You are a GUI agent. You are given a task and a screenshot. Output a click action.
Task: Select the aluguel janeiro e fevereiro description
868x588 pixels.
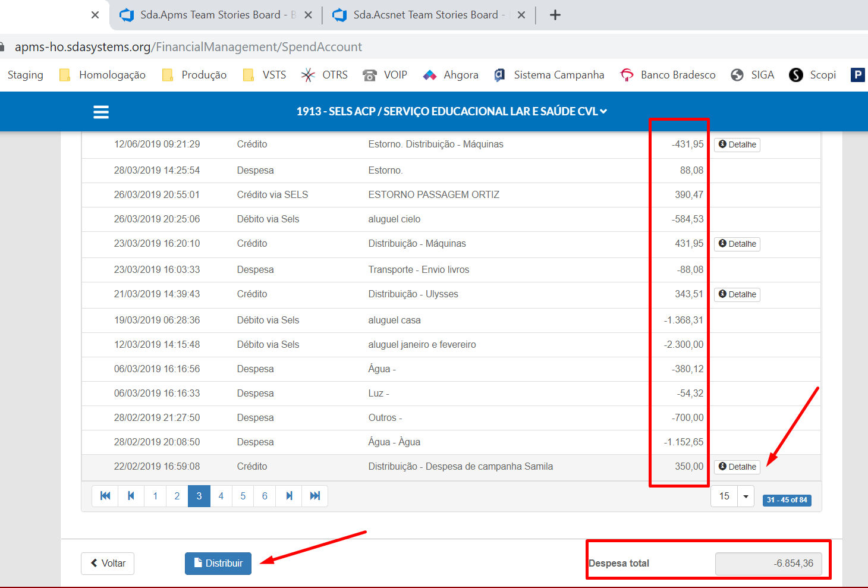tap(422, 344)
